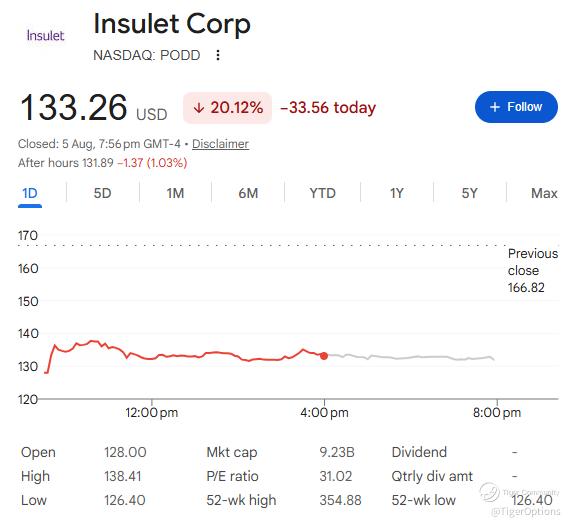The height and width of the screenshot is (524, 571).
Task: Click the Mkt cap 9.23B value
Action: pos(337,452)
